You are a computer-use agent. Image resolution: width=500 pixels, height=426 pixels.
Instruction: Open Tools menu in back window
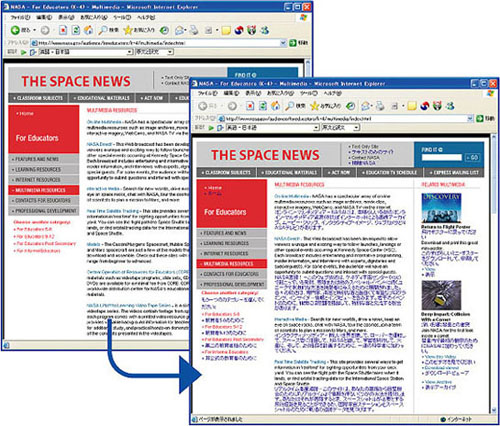122,17
